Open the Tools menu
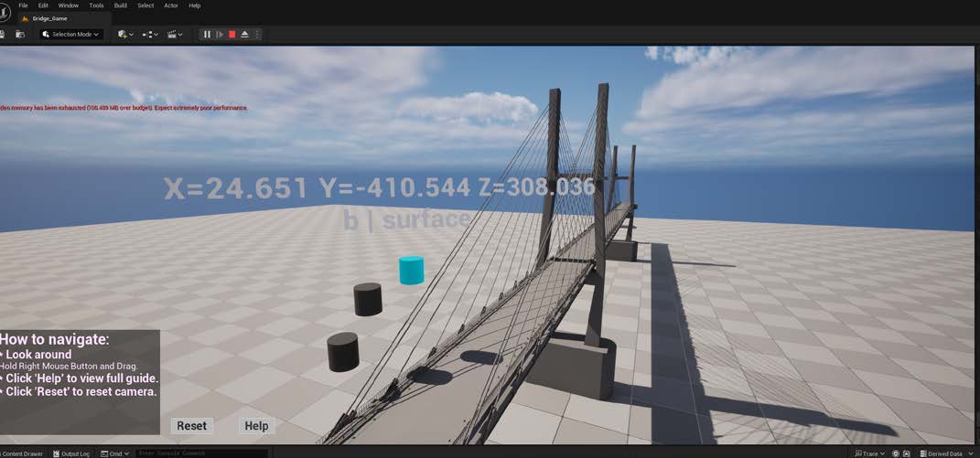980x458 pixels. (96, 5)
